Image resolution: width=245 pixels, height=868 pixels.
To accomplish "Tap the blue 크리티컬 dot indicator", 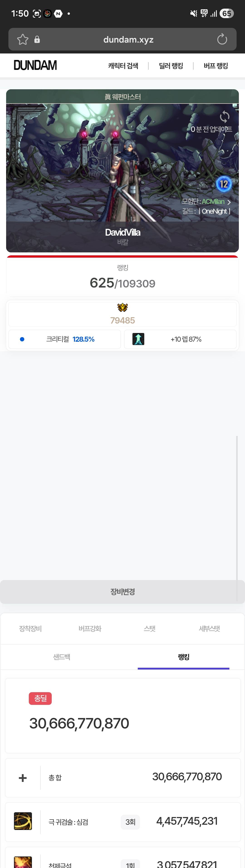I will (x=22, y=339).
